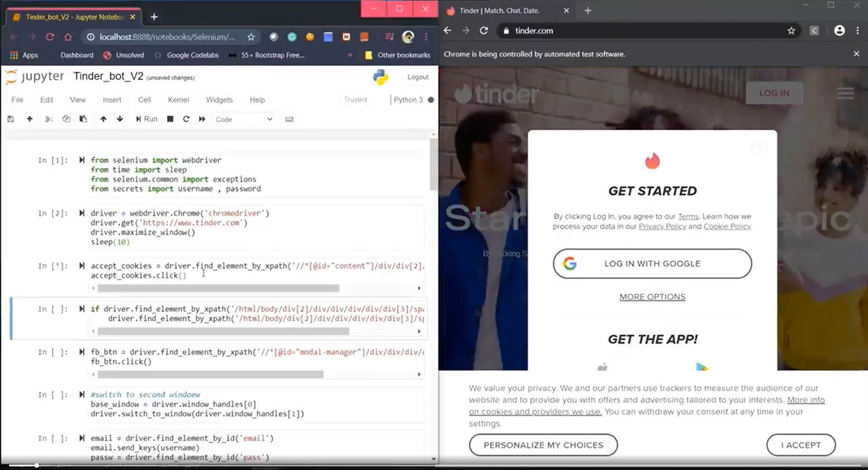Click the I ACCEPT cookies button
This screenshot has width=868, height=470.
[801, 445]
